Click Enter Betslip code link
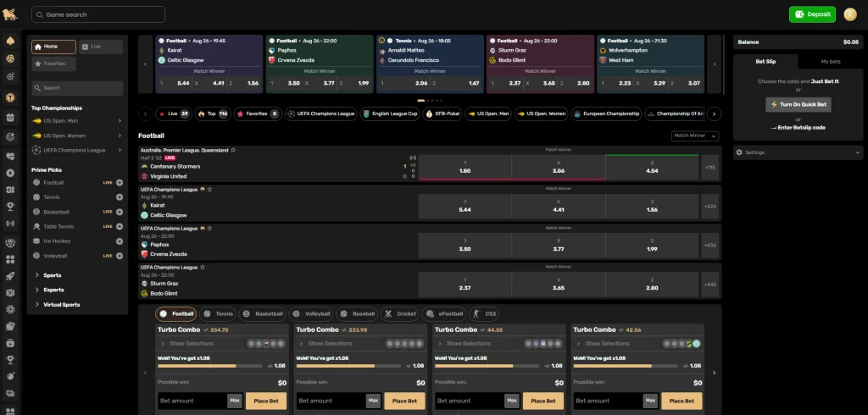This screenshot has width=868, height=415. 800,127
